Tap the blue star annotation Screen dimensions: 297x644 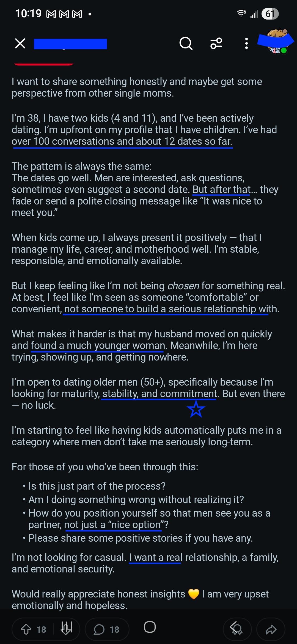point(196,409)
